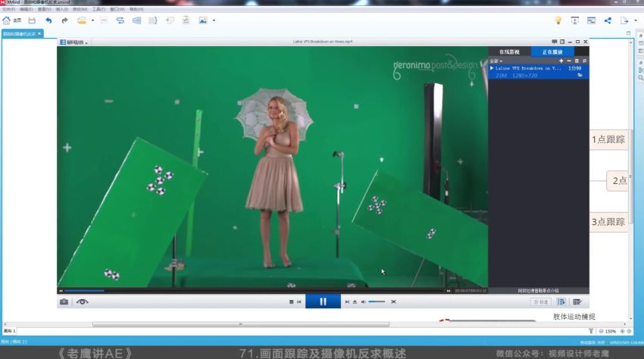Viewport: 644px width, 359px height.
Task: Insert an image via the picture icon
Action: (x=203, y=20)
